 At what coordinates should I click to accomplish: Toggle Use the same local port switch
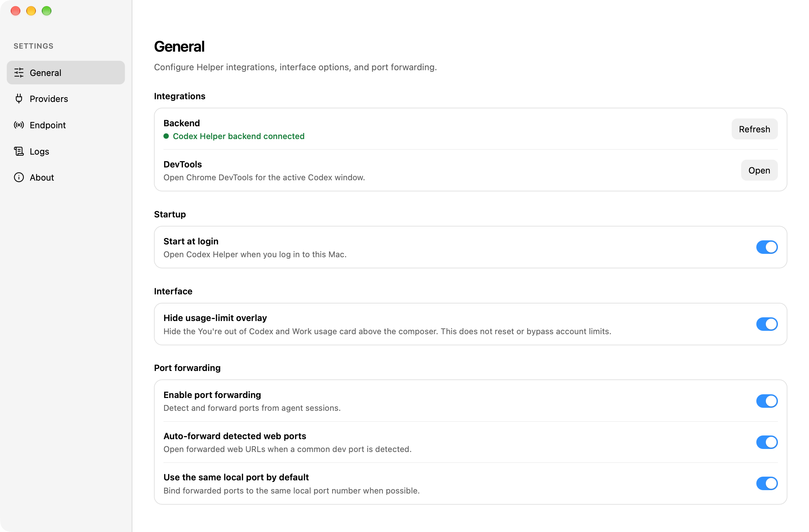767,483
